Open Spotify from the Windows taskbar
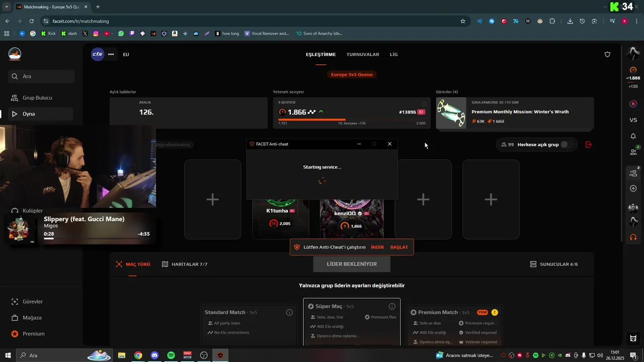This screenshot has width=644, height=362. [171, 355]
